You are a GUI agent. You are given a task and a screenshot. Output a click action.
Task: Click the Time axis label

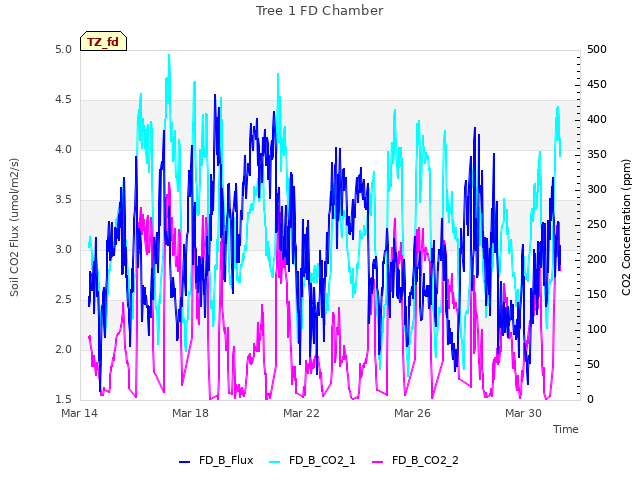point(566,429)
